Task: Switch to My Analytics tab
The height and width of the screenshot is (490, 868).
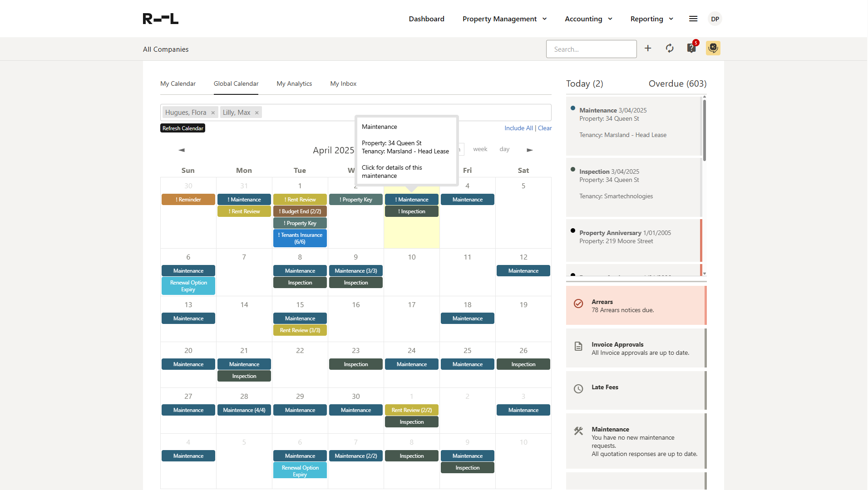Action: tap(294, 84)
